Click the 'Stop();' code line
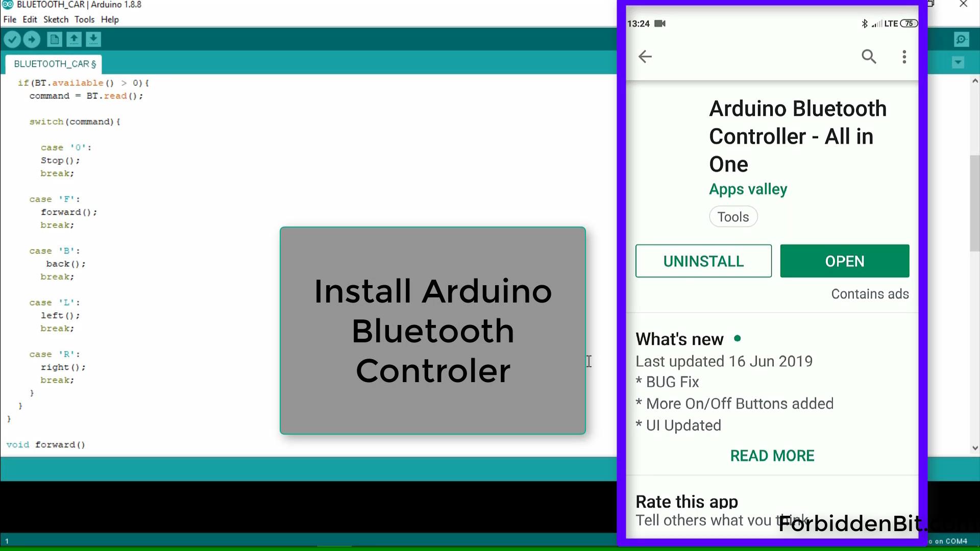980x551 pixels. pos(60,161)
